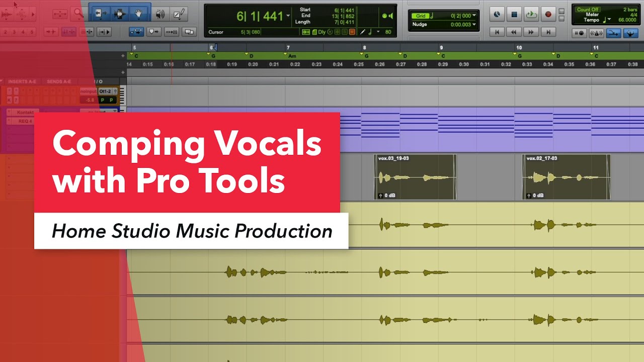This screenshot has height=362, width=644.
Task: Open main counter format dropdown arrow
Action: [288, 16]
